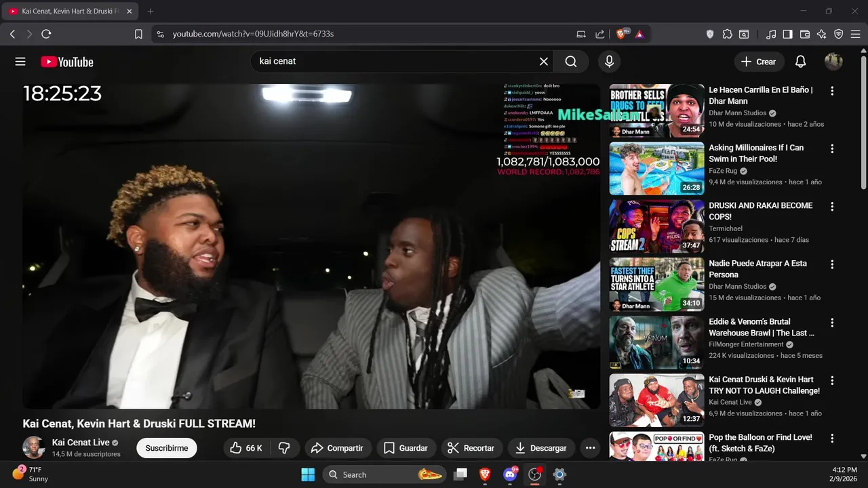The image size is (868, 488).
Task: Open options for Pop the Balloon video
Action: click(832, 439)
